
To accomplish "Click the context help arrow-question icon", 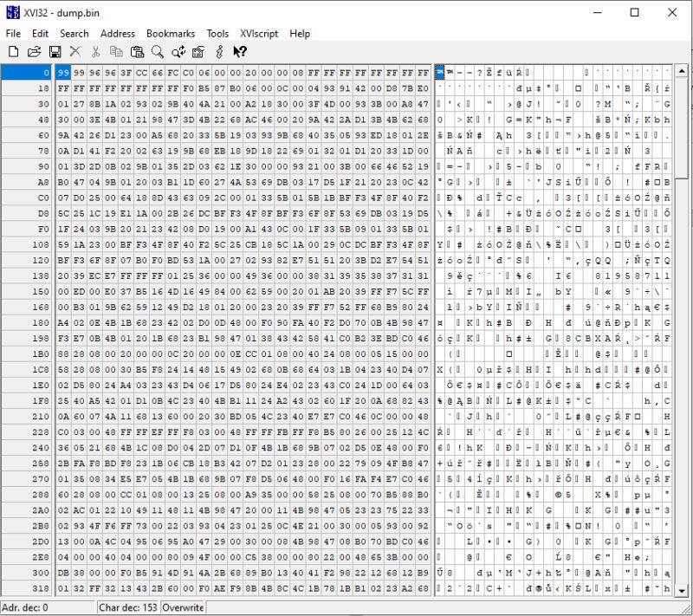I will tap(240, 52).
